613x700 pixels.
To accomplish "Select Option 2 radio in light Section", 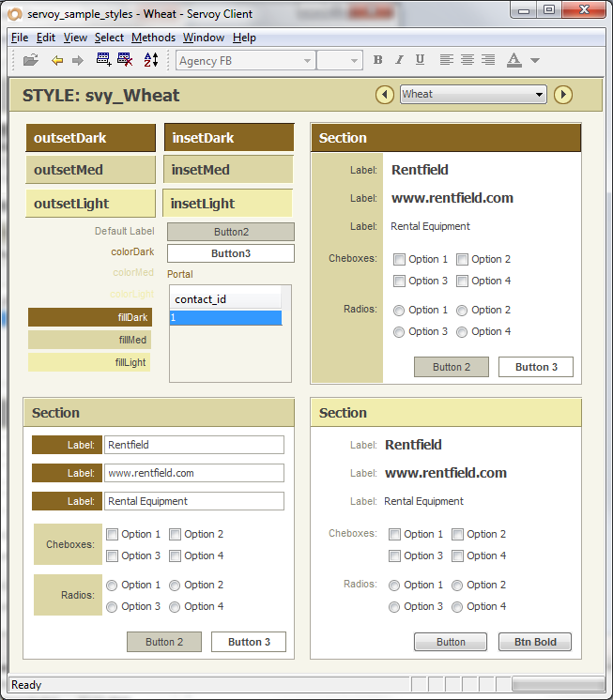I will tap(457, 585).
